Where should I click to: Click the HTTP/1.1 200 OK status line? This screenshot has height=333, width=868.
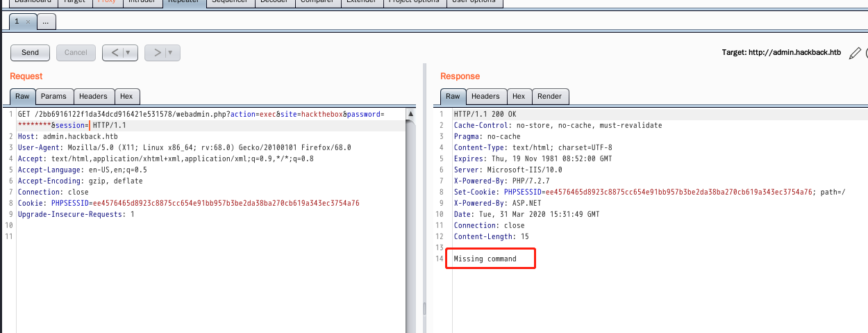click(485, 114)
